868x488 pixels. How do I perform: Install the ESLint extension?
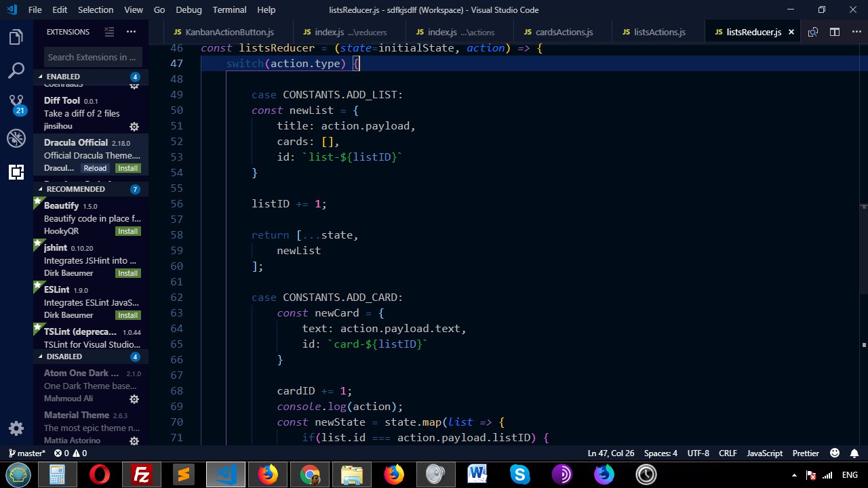click(x=127, y=315)
